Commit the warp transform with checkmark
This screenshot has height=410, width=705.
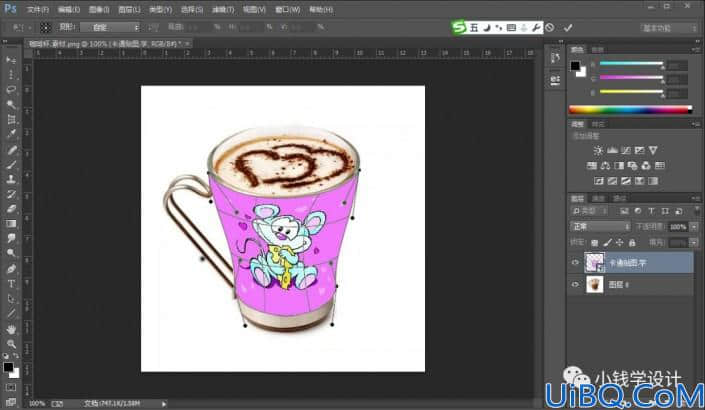(x=568, y=28)
